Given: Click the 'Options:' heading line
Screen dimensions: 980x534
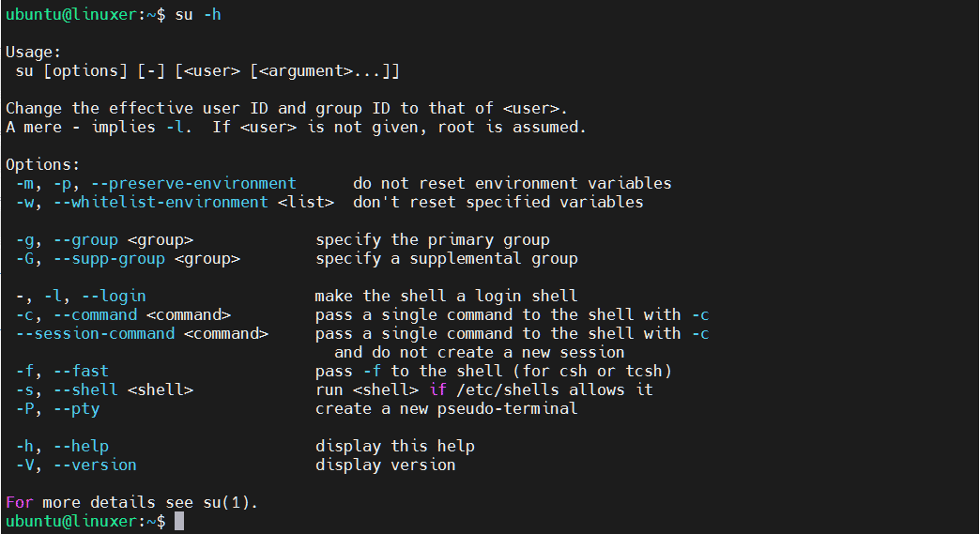Looking at the screenshot, I should [x=42, y=164].
